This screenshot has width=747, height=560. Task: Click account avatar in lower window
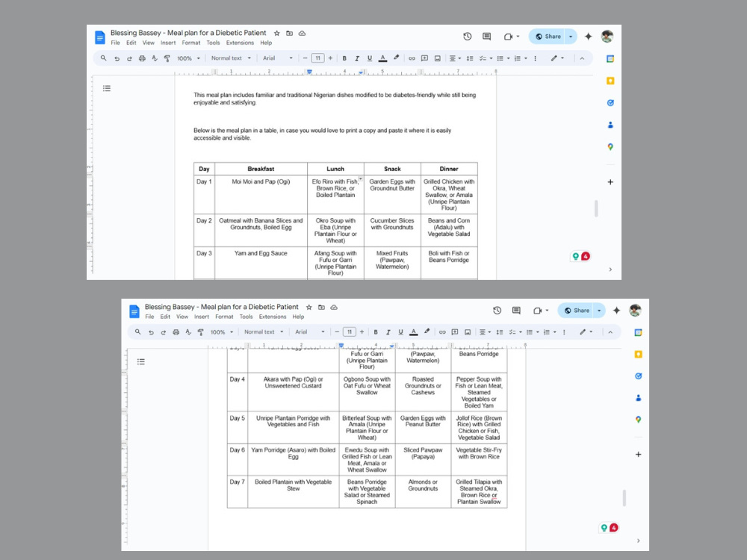635,311
